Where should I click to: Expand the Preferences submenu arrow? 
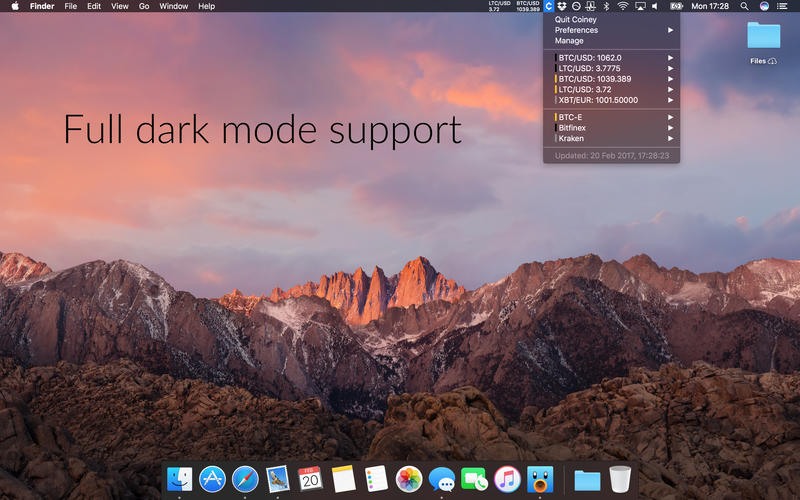tap(670, 30)
